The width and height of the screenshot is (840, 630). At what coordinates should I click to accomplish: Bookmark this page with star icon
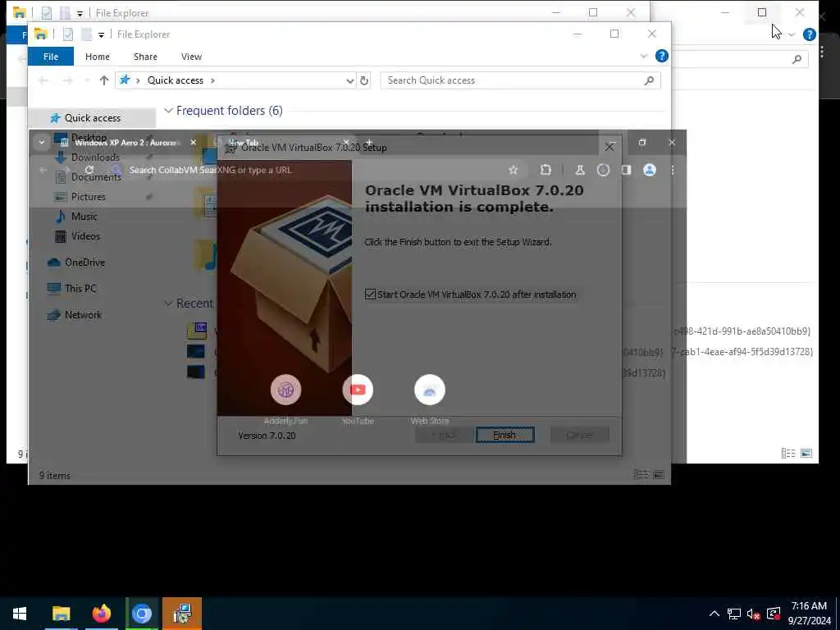[514, 170]
